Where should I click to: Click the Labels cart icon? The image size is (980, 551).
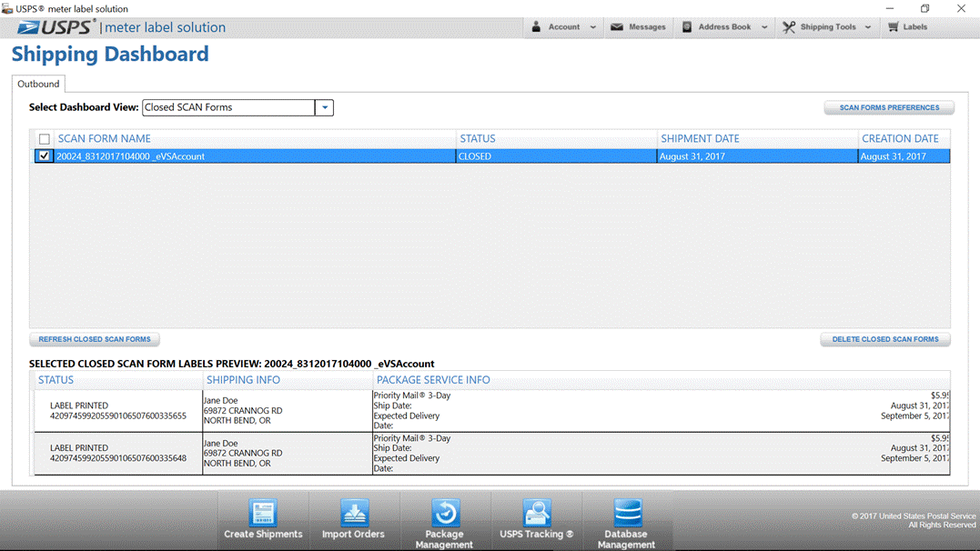(x=894, y=27)
